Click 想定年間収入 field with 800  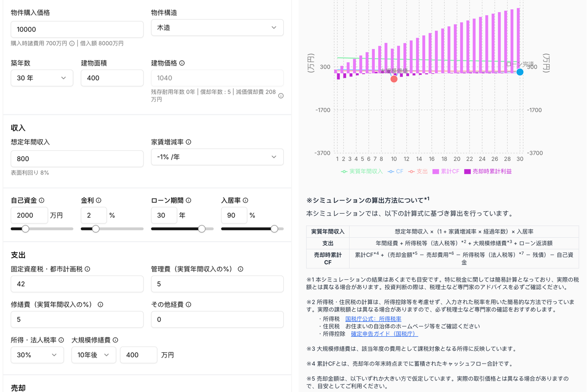pos(77,159)
